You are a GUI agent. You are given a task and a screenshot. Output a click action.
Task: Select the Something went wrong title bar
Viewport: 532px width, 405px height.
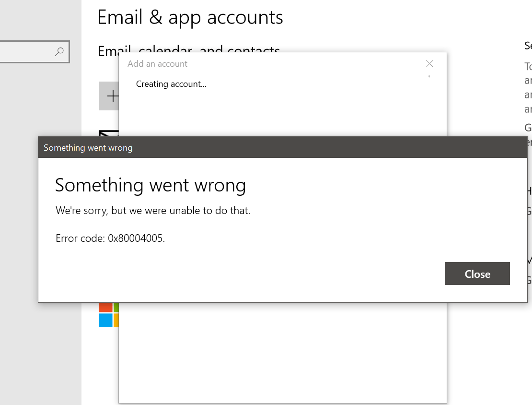tap(88, 147)
